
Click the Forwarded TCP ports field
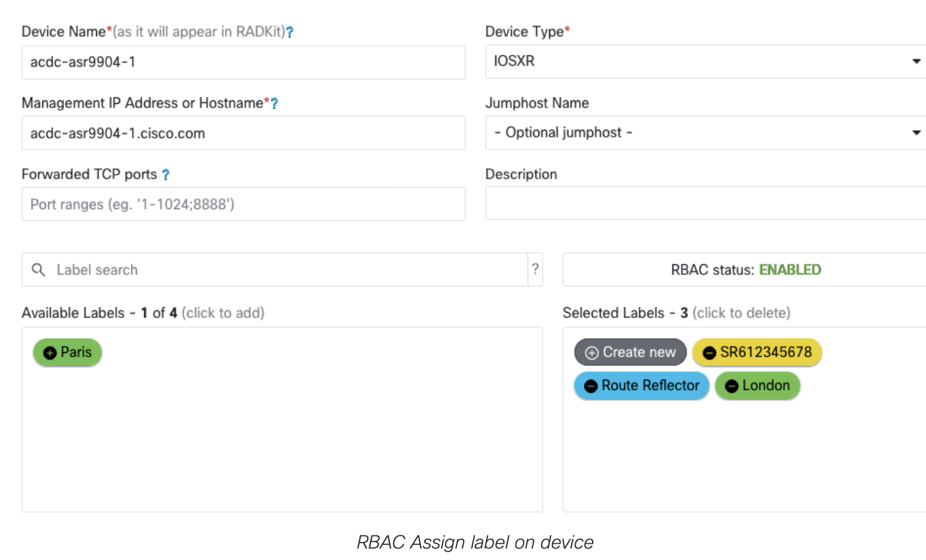[x=244, y=204]
